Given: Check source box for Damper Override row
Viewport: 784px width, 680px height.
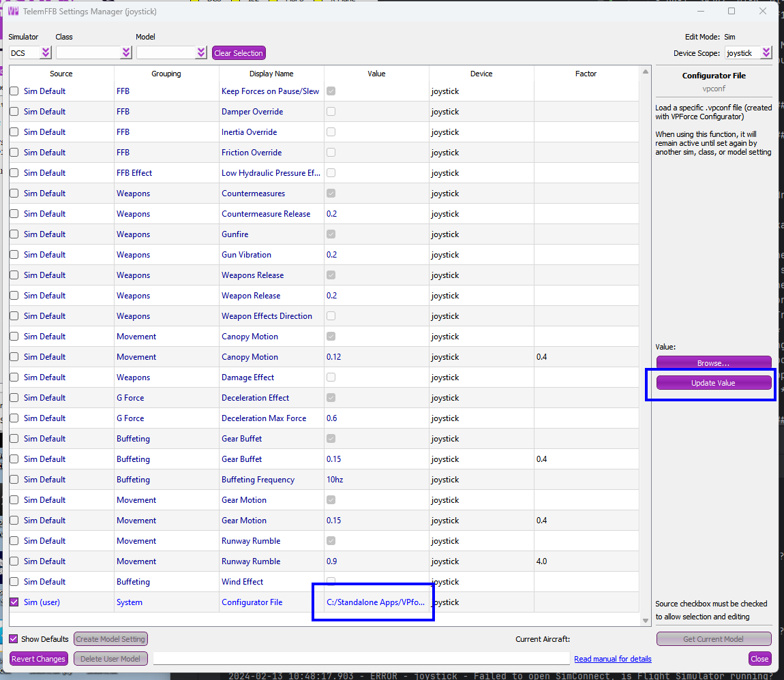Looking at the screenshot, I should click(x=14, y=112).
